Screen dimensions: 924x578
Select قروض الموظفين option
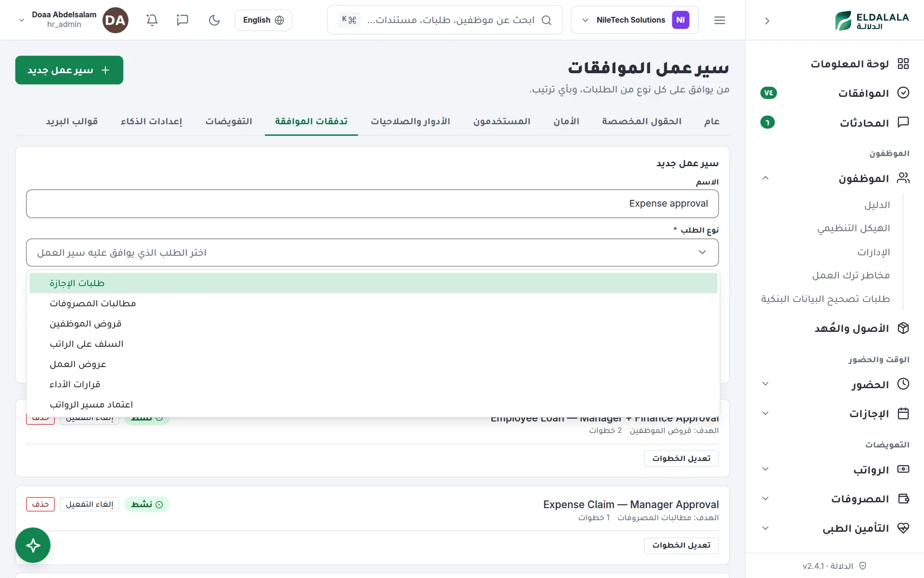pos(373,324)
